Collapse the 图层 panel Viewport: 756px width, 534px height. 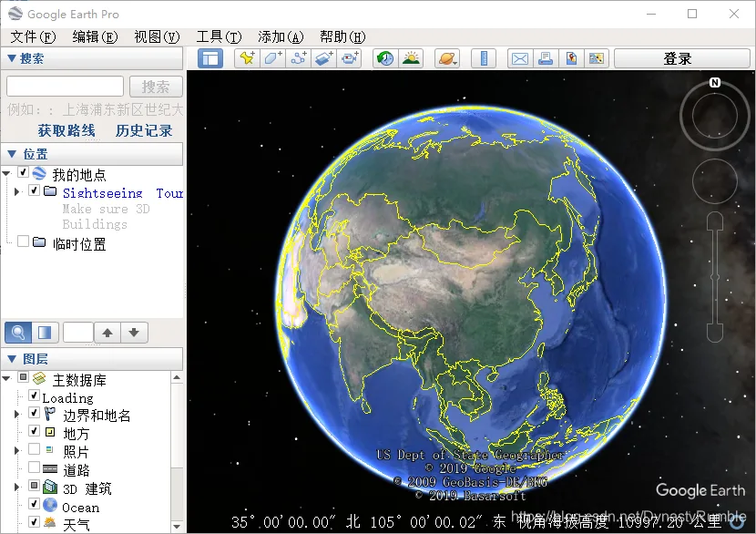(13, 359)
